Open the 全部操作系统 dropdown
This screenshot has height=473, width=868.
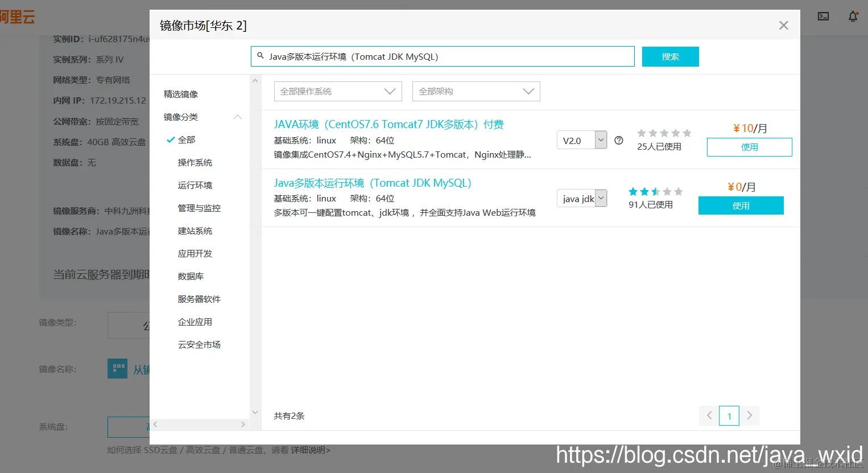338,92
